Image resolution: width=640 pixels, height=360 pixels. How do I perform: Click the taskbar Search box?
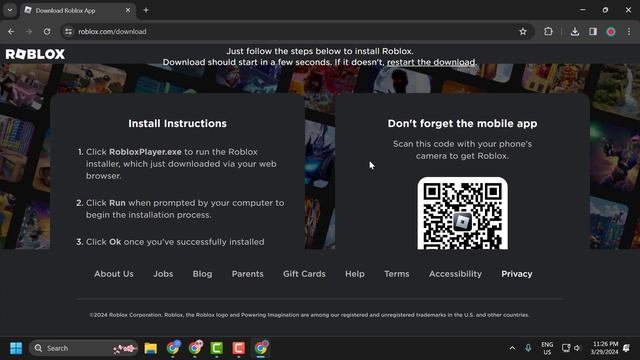click(x=83, y=348)
